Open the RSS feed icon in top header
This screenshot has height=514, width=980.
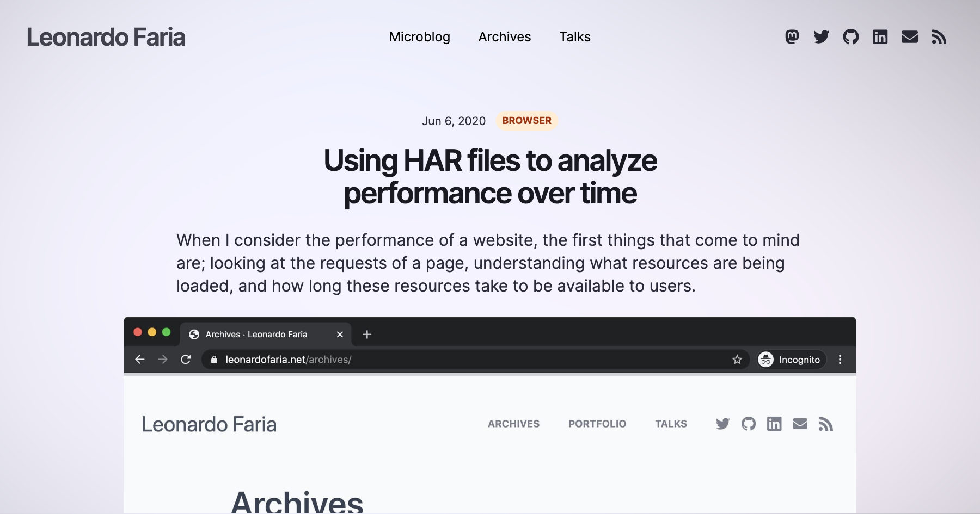[x=939, y=37]
